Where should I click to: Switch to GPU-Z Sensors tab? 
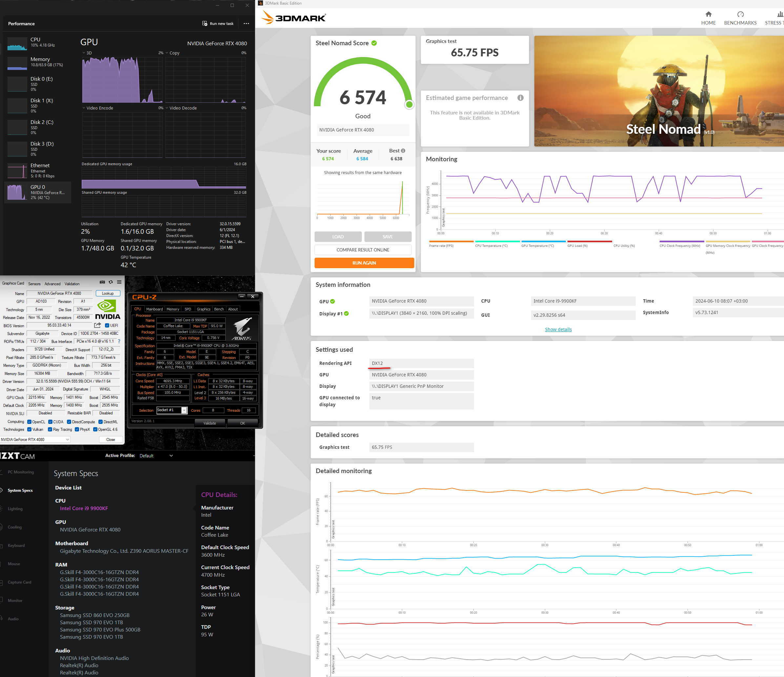34,284
